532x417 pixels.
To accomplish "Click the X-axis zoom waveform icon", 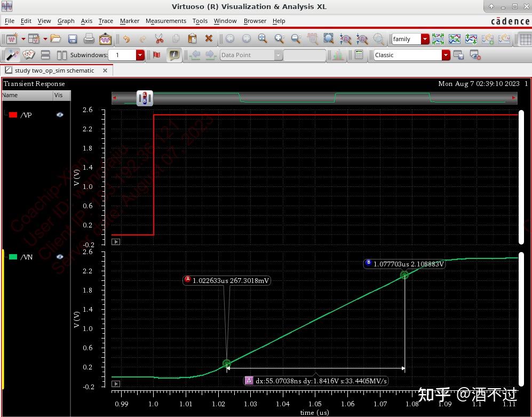I will [x=345, y=39].
